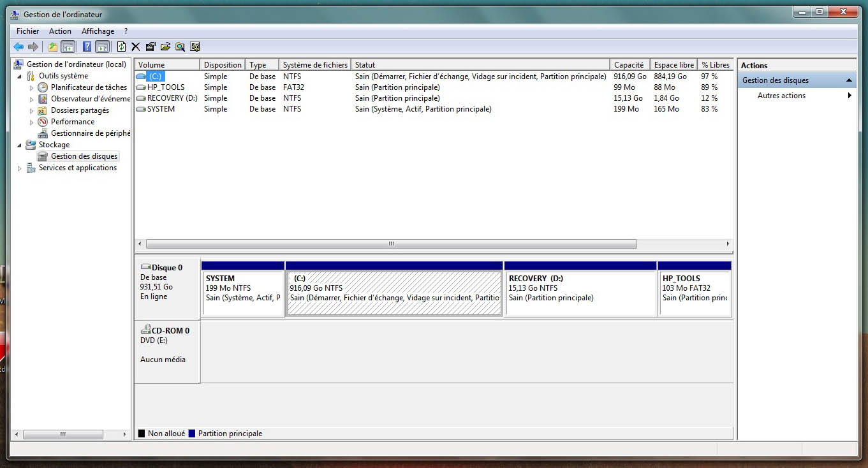Select Outils système in the tree
868x468 pixels.
pos(63,76)
